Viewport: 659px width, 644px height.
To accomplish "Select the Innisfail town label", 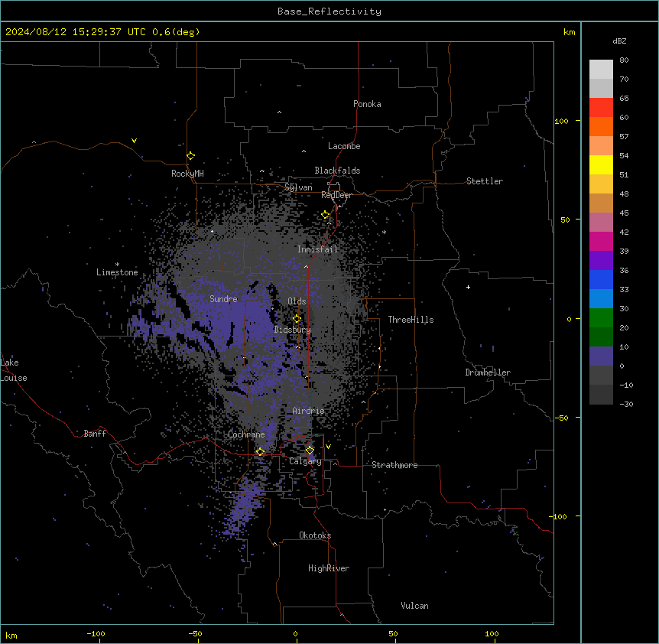I will (x=317, y=249).
